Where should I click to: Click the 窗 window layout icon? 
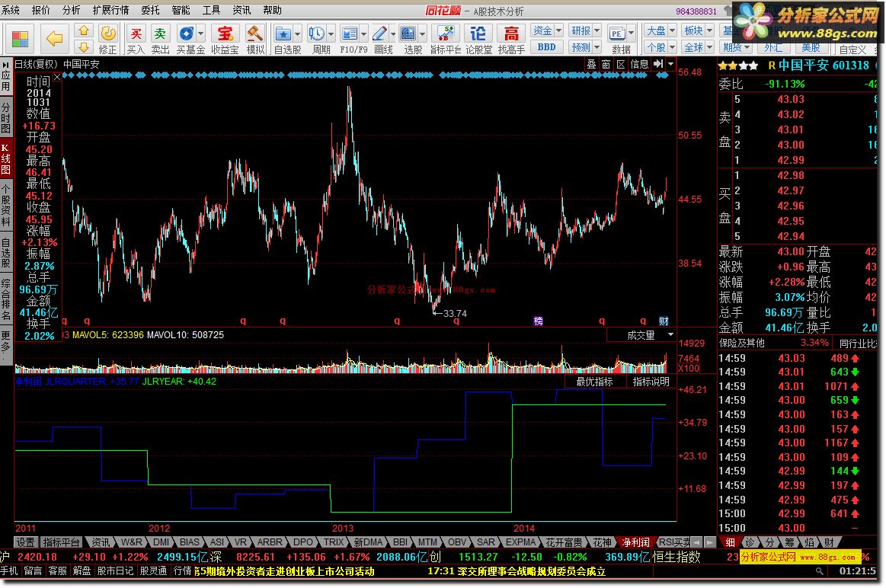pyautogui.click(x=606, y=65)
